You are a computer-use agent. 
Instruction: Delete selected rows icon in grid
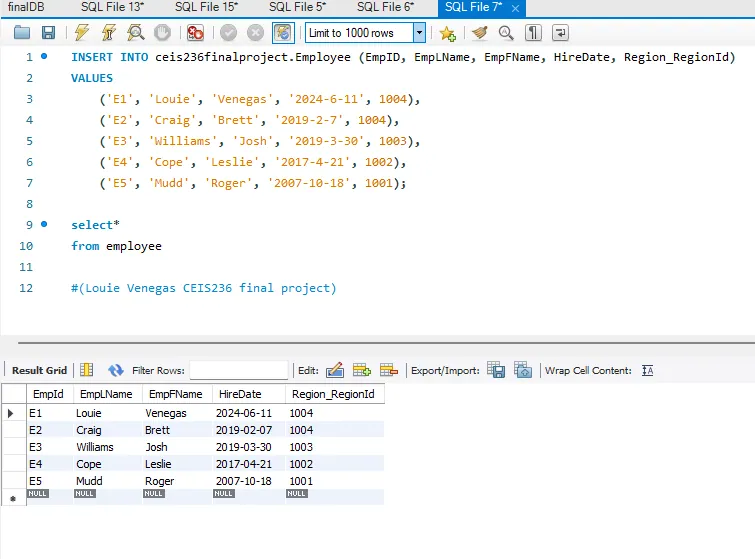(389, 370)
